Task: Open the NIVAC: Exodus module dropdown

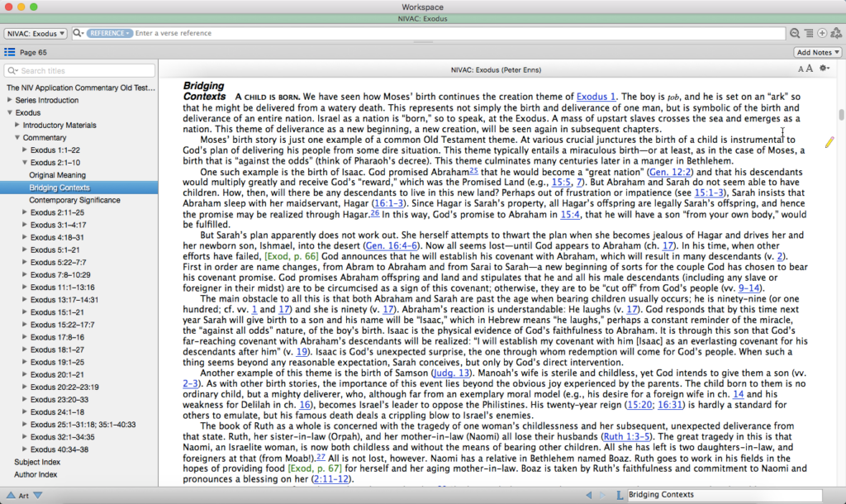Action: (x=35, y=33)
